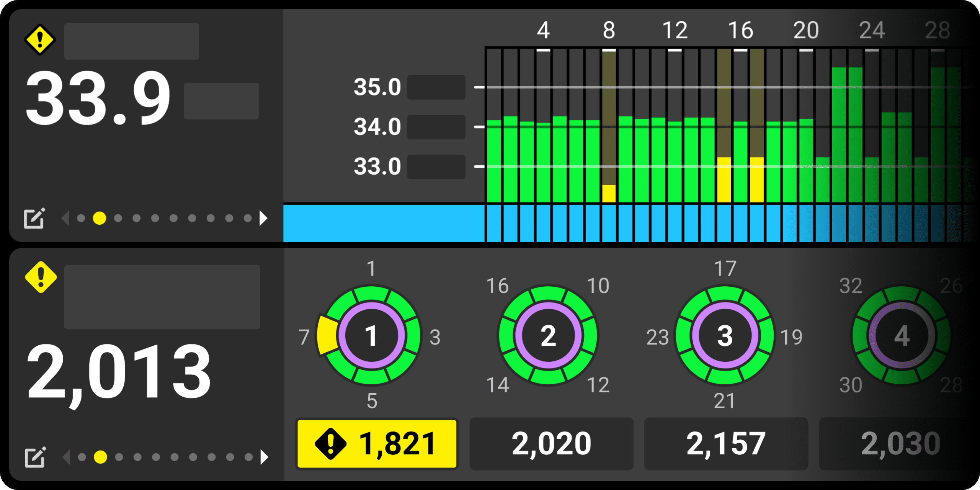Click the yellow 1,821 warning button
The width and height of the screenshot is (980, 490).
377,444
